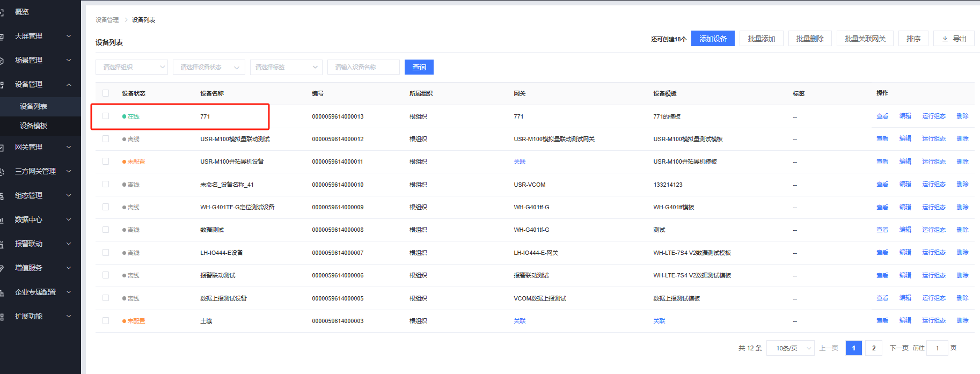Open the 10条/页 page size dropdown
980x374 pixels.
click(790, 348)
